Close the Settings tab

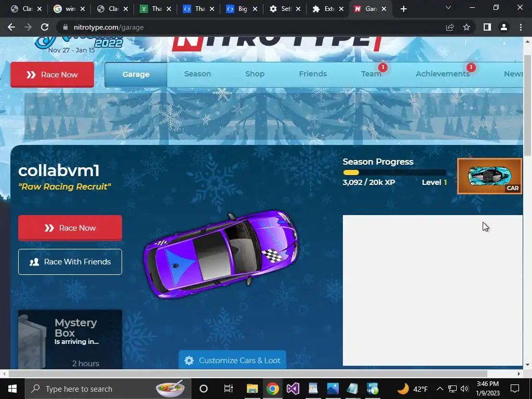(298, 9)
